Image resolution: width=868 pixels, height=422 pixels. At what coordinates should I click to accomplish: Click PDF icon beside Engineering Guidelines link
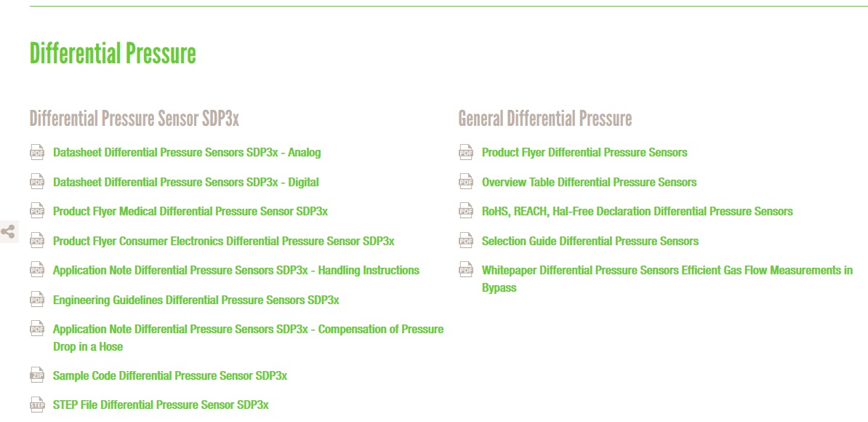[37, 300]
